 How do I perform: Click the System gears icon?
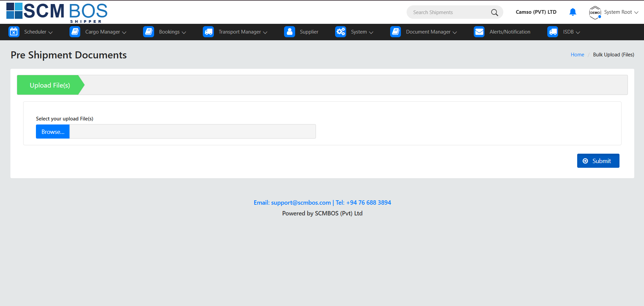click(341, 32)
